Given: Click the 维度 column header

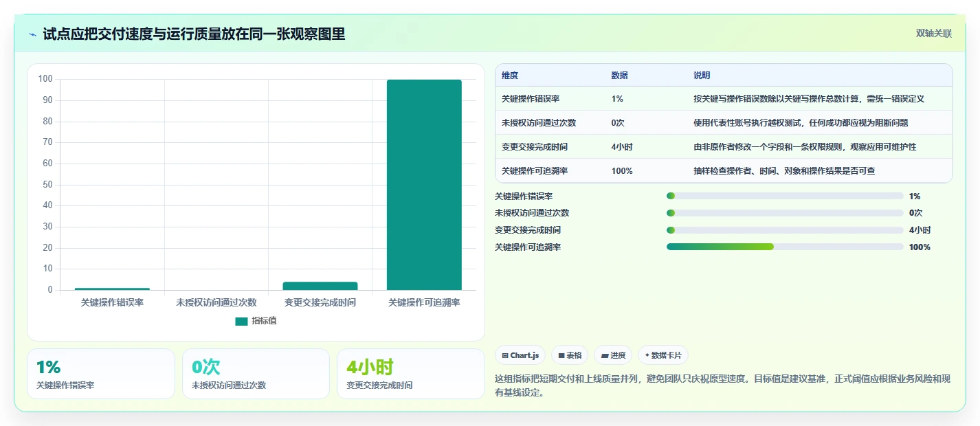Looking at the screenshot, I should pos(510,76).
